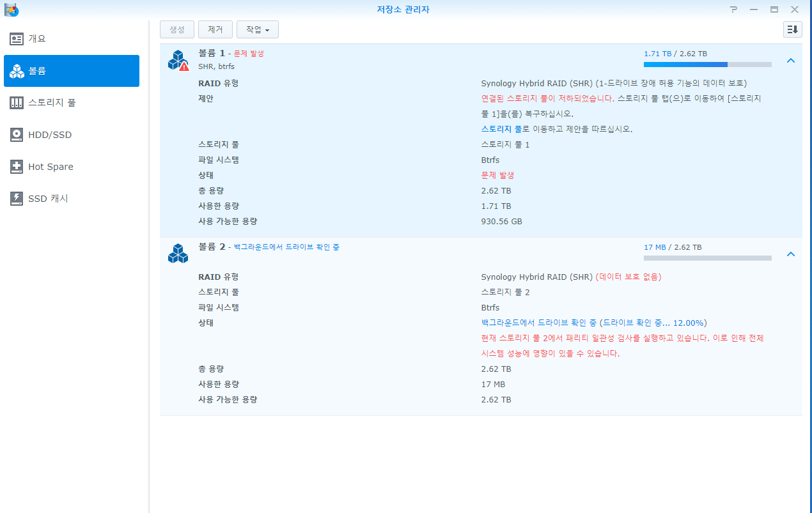Click the Storage Manager app icon in the title bar
Image resolution: width=812 pixels, height=513 pixels.
[x=11, y=9]
